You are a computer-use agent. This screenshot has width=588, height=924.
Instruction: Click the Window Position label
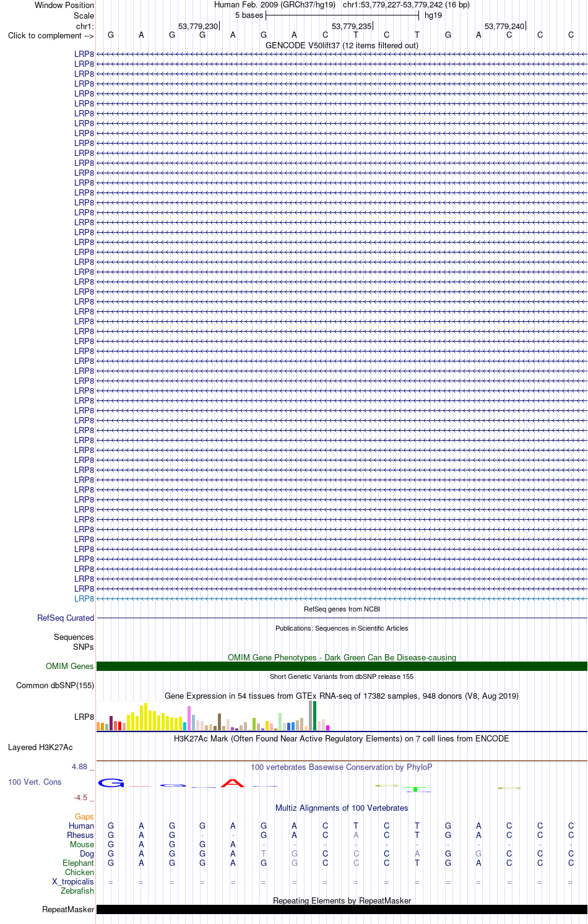(64, 5)
